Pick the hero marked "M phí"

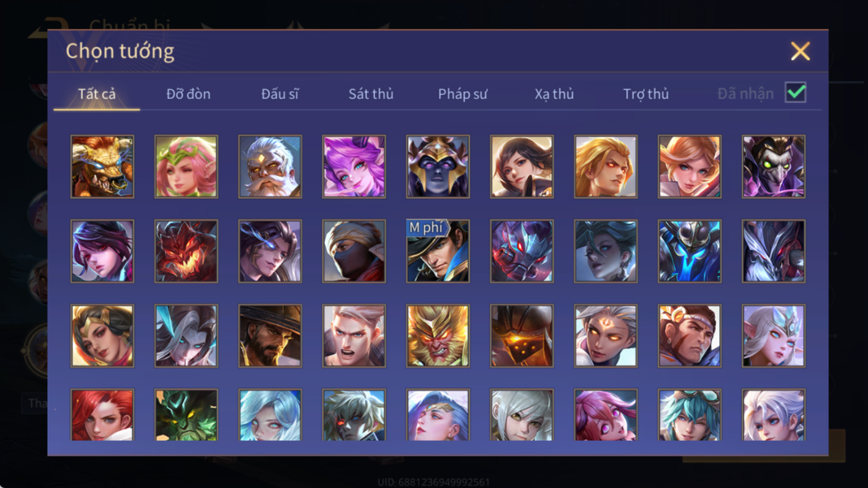pos(438,251)
